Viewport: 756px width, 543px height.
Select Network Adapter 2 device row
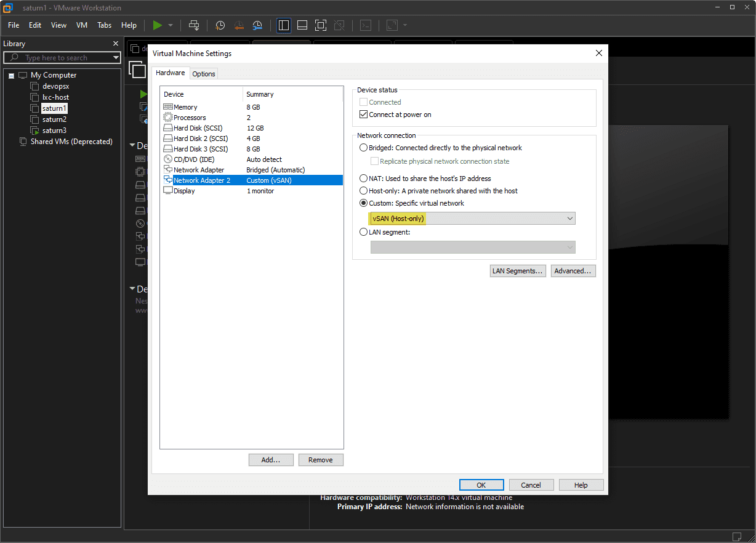pos(251,180)
